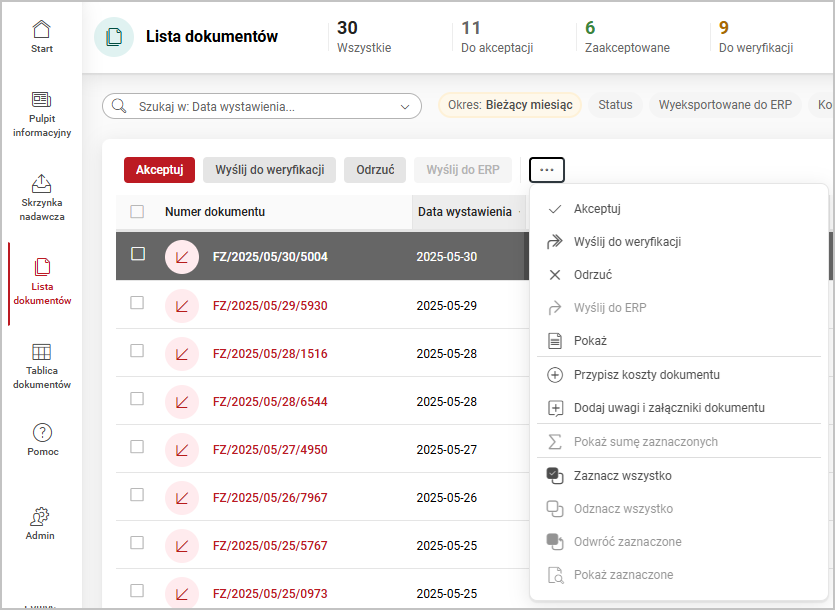Viewport: 835px width, 610px height.
Task: Click the search magnifier icon
Action: (x=119, y=105)
